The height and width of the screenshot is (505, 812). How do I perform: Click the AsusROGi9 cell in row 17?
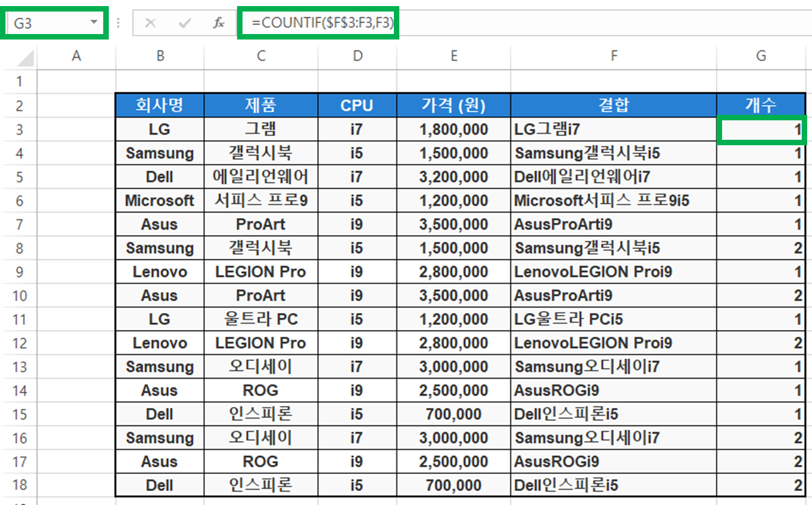click(614, 462)
